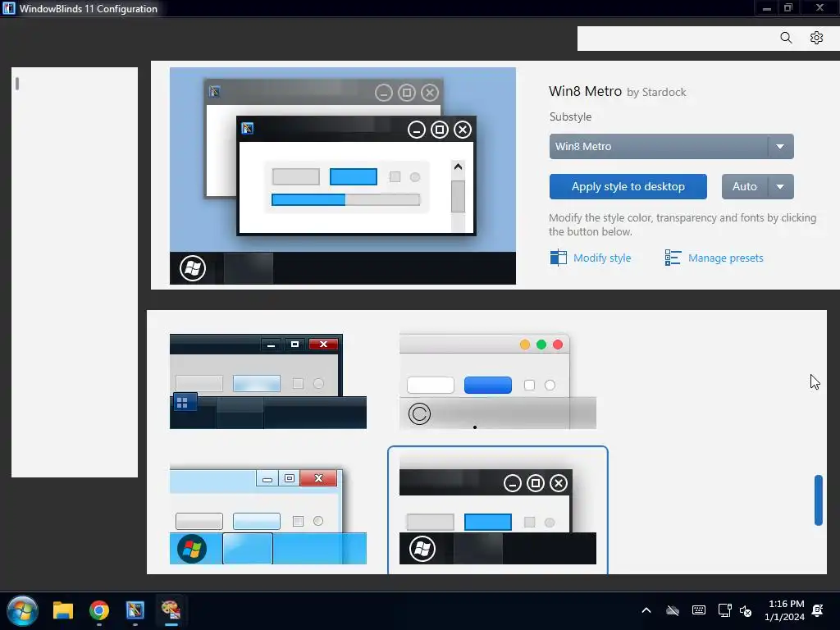Open settings via the gear icon
The width and height of the screenshot is (840, 630).
(816, 38)
